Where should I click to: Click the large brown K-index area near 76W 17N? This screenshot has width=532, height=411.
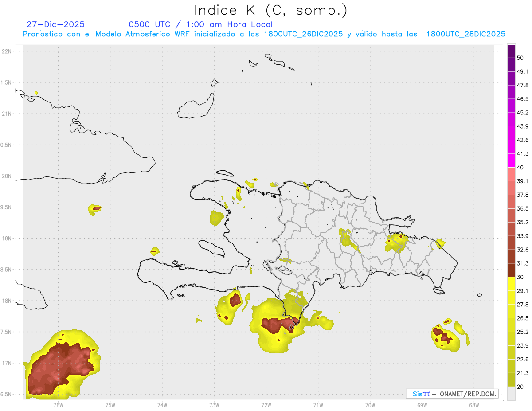(x=60, y=368)
